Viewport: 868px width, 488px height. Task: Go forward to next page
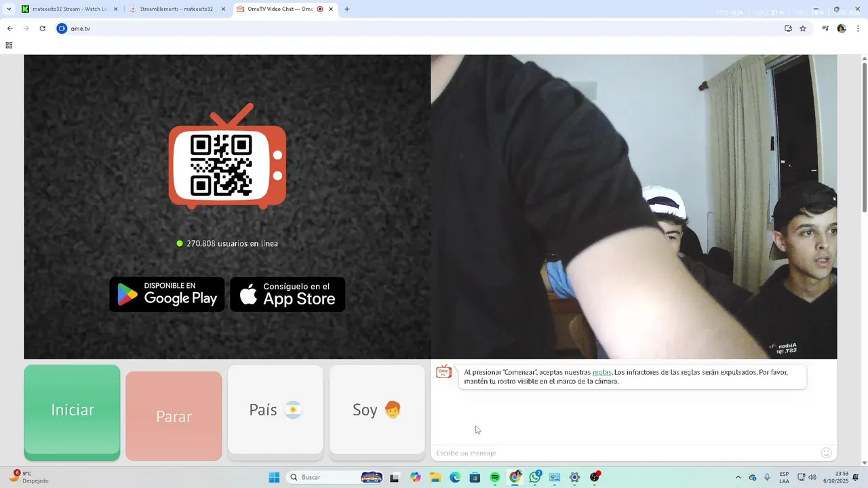pyautogui.click(x=26, y=28)
